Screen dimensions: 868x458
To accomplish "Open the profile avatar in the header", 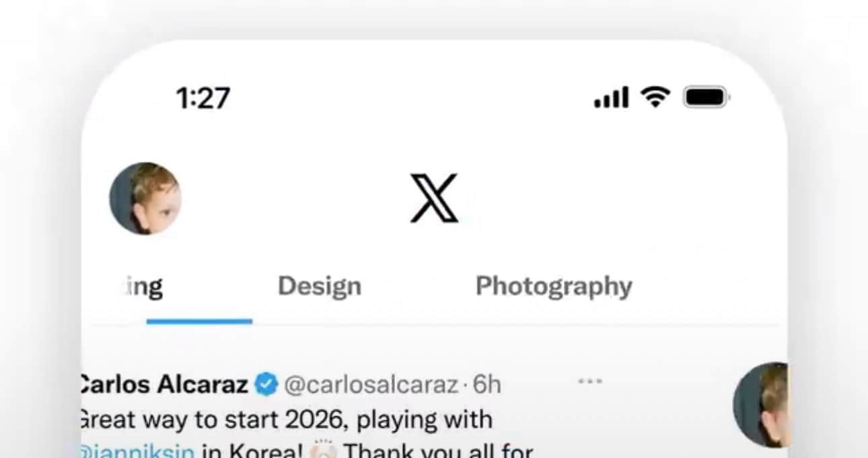I will 145,198.
